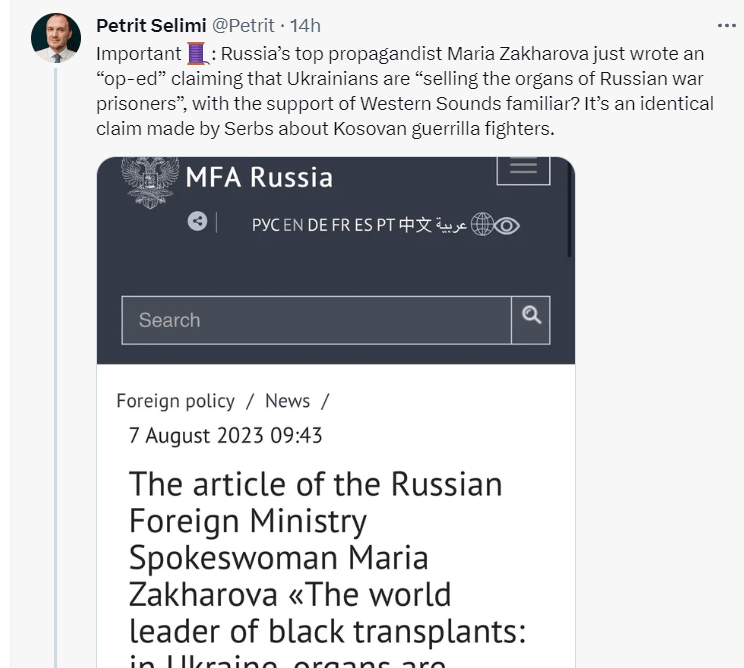The image size is (744, 668).
Task: Toggle the eye accessibility view icon
Action: [x=507, y=225]
